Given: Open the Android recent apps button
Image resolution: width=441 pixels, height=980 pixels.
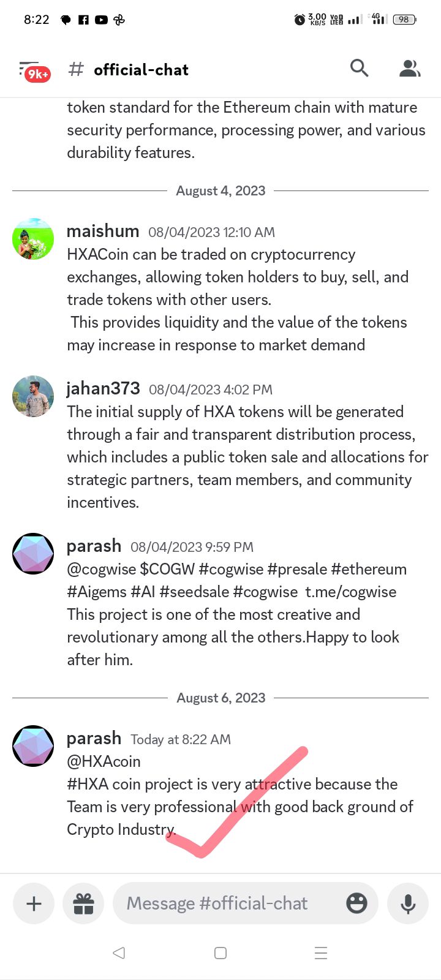Looking at the screenshot, I should (321, 952).
